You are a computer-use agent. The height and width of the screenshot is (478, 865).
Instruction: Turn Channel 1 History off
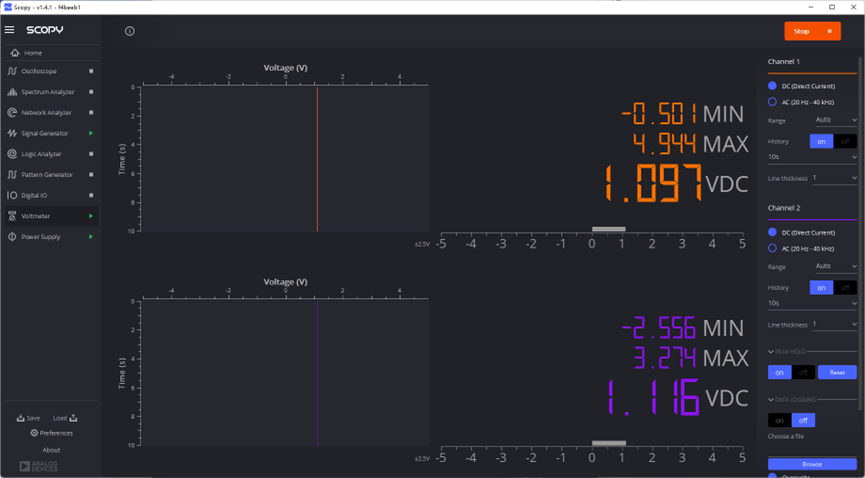pos(845,142)
